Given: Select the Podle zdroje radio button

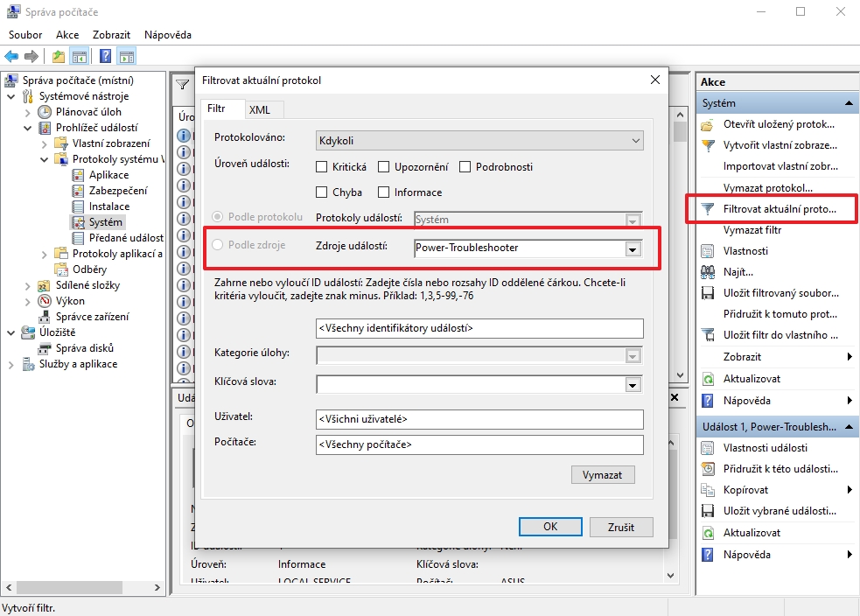Looking at the screenshot, I should (x=218, y=245).
